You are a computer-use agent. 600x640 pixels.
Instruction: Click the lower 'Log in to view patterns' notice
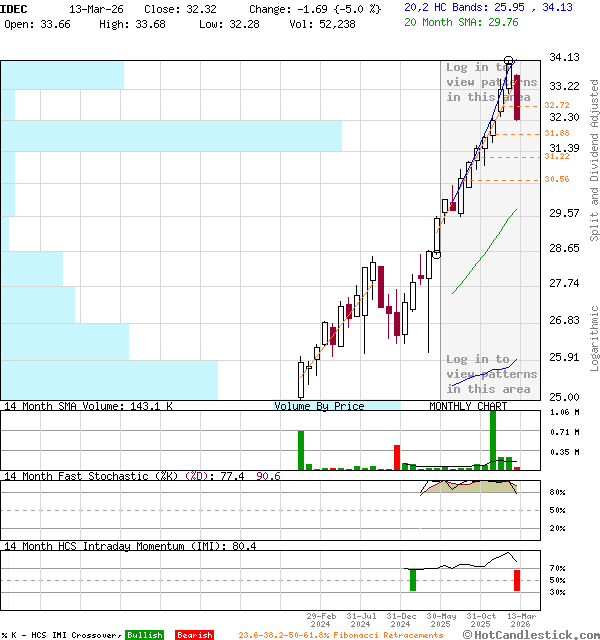click(490, 374)
